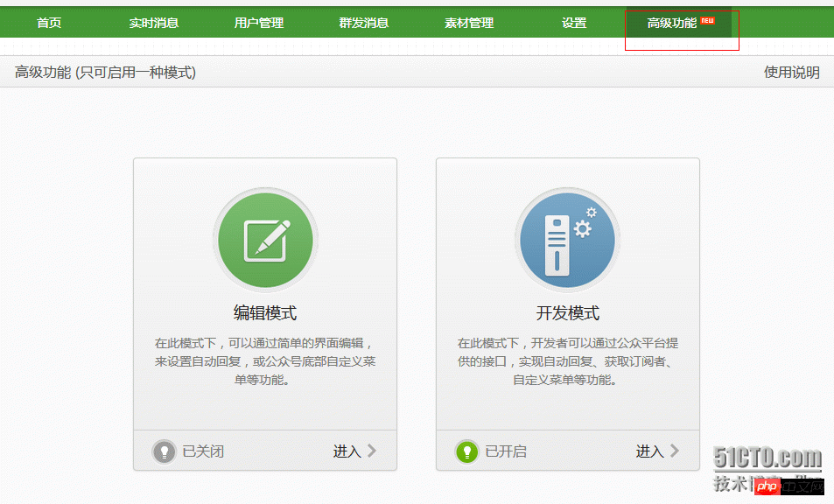The width and height of the screenshot is (834, 504).
Task: Click the green 编辑模式 pencil icon
Action: click(x=265, y=240)
